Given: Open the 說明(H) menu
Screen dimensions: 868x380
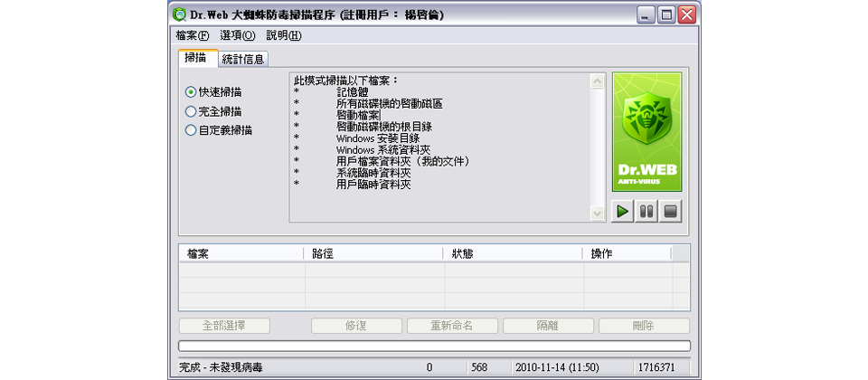Looking at the screenshot, I should click(283, 35).
